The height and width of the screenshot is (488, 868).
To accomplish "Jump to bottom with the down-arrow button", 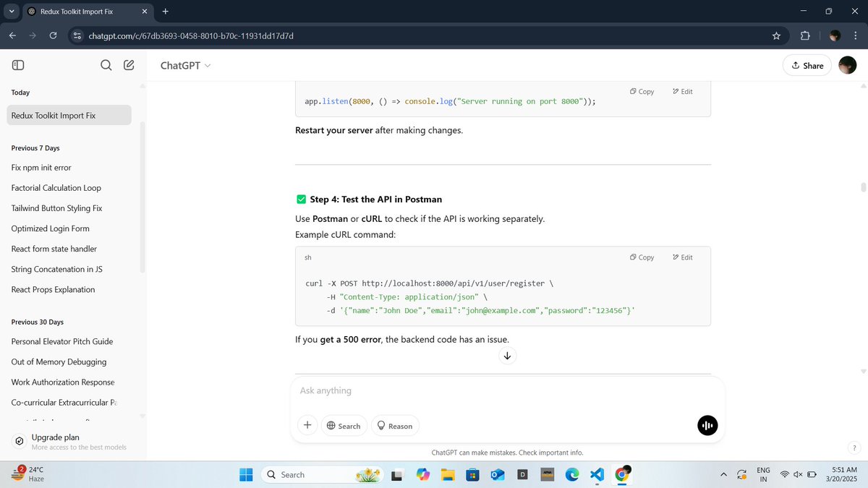I will click(507, 356).
